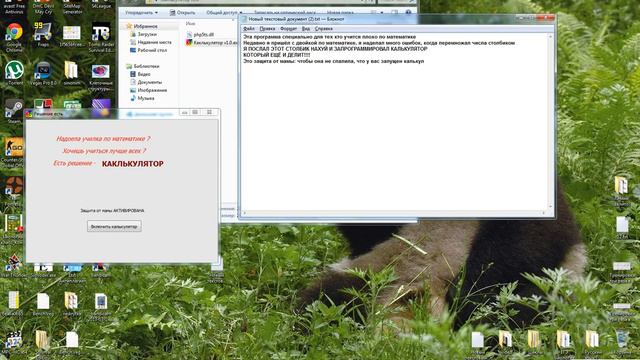Open Музыка library in Explorer
Screen dimensions: 640x360
[142, 98]
